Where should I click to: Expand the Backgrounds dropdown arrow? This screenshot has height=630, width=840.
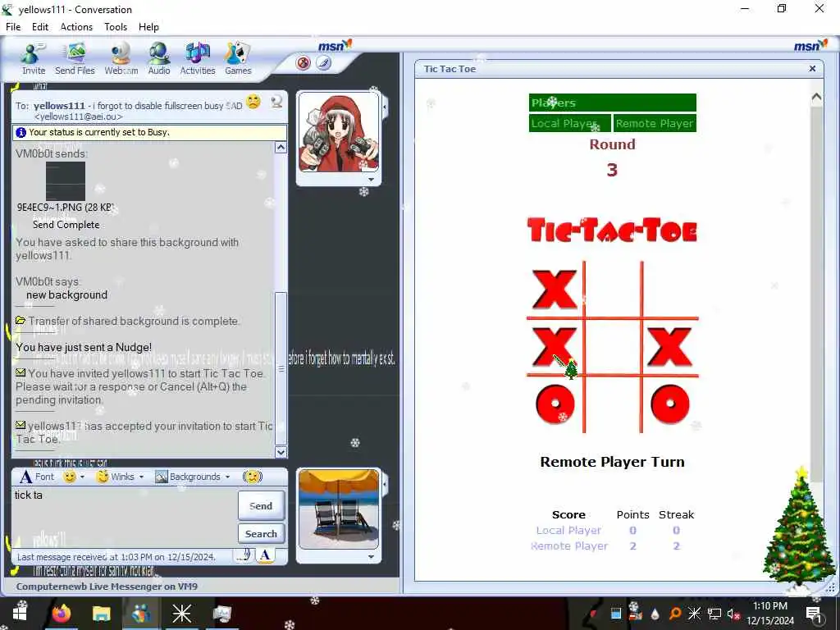[x=228, y=477]
